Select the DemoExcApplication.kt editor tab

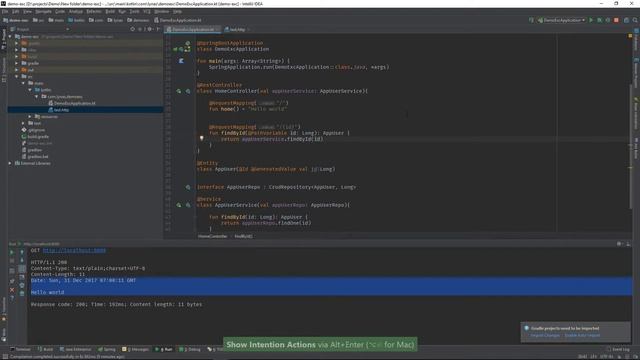(193, 29)
